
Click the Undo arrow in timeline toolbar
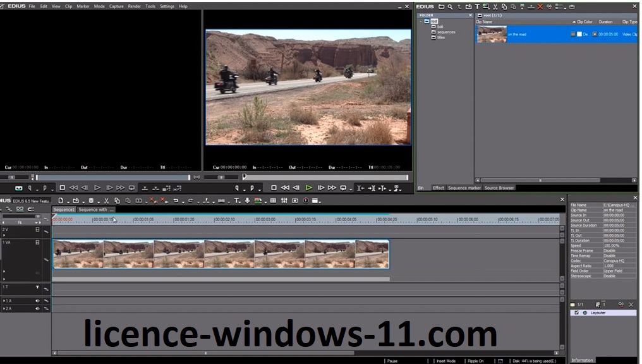coord(176,201)
